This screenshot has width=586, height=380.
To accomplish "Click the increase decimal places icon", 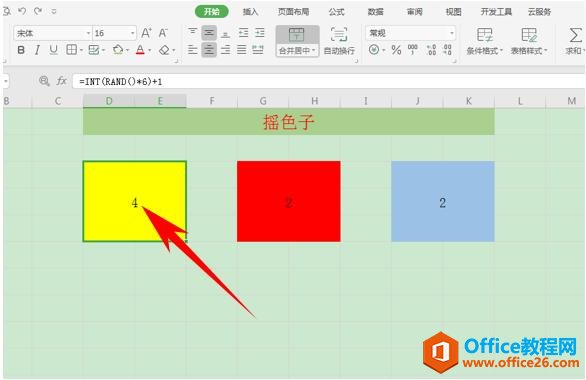I will point(431,49).
